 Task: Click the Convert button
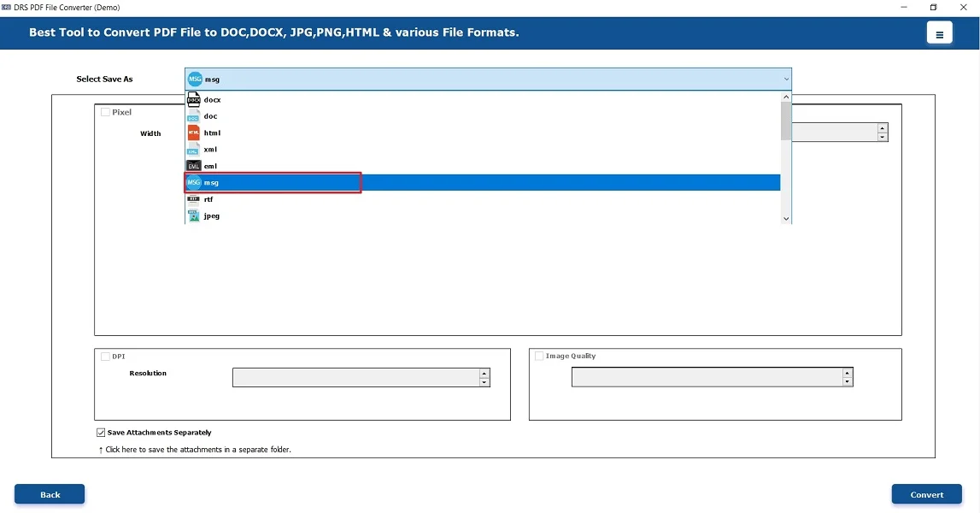click(x=926, y=494)
